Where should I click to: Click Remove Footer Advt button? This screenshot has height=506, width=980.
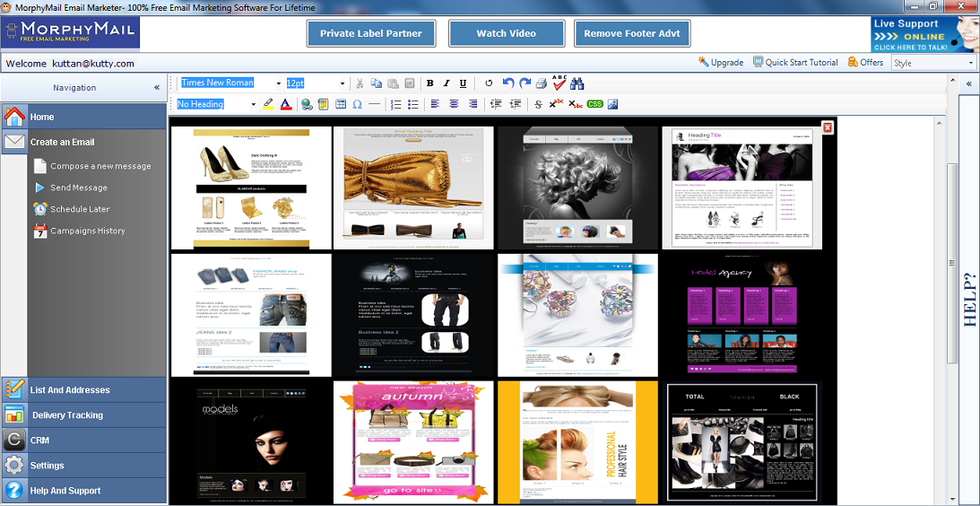632,33
